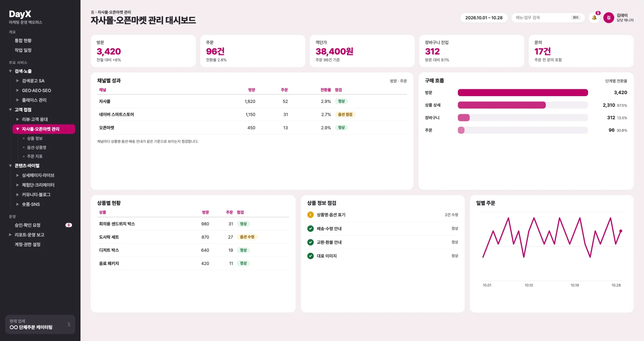Click the 방문 funnel bar
Screen dimensions: 644x341
click(523, 92)
